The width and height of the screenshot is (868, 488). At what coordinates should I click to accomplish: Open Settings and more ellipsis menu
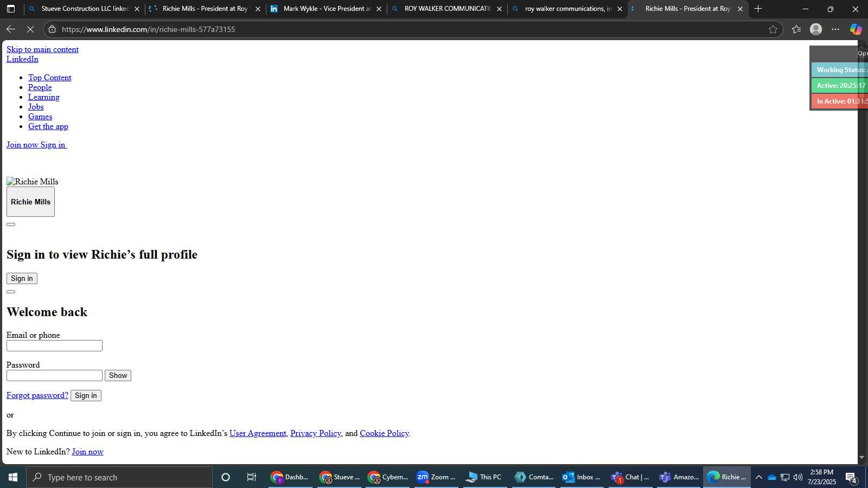click(x=835, y=29)
